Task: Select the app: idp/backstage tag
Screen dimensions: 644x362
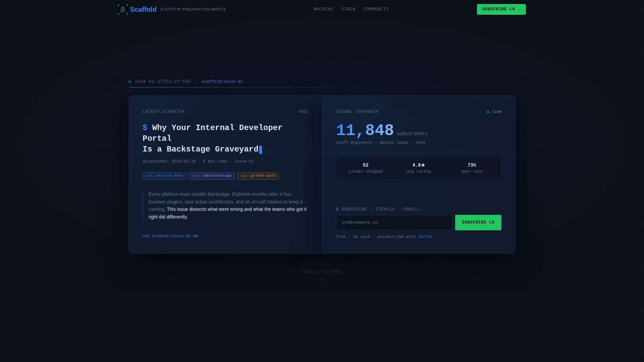Action: pyautogui.click(x=212, y=176)
